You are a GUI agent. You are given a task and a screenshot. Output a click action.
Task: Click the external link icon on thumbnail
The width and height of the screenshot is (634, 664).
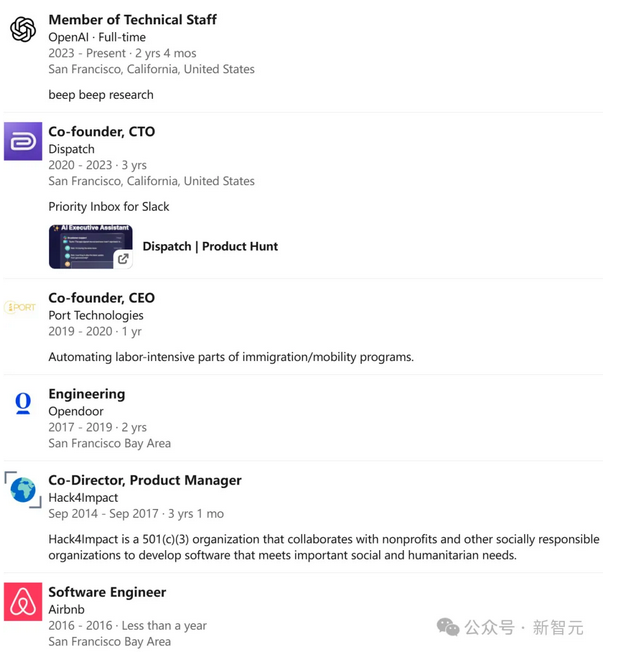(x=123, y=258)
